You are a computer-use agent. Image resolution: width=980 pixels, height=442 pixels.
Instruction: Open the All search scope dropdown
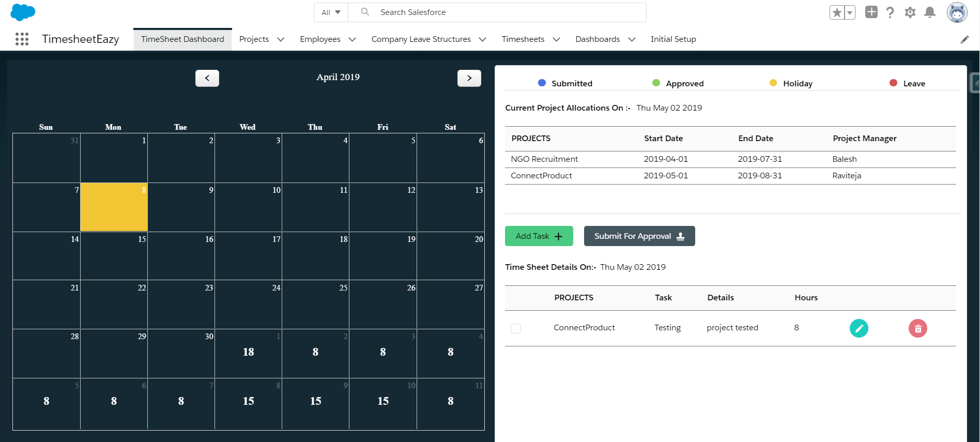tap(331, 12)
